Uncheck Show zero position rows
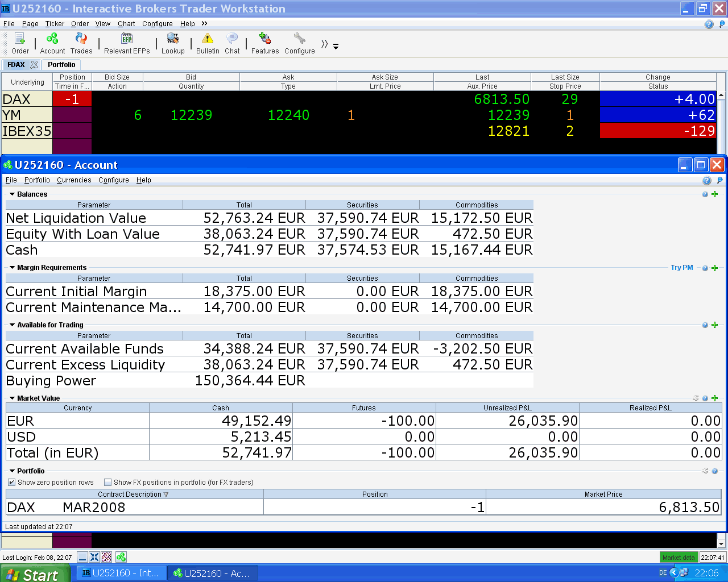The image size is (728, 582). tap(12, 483)
